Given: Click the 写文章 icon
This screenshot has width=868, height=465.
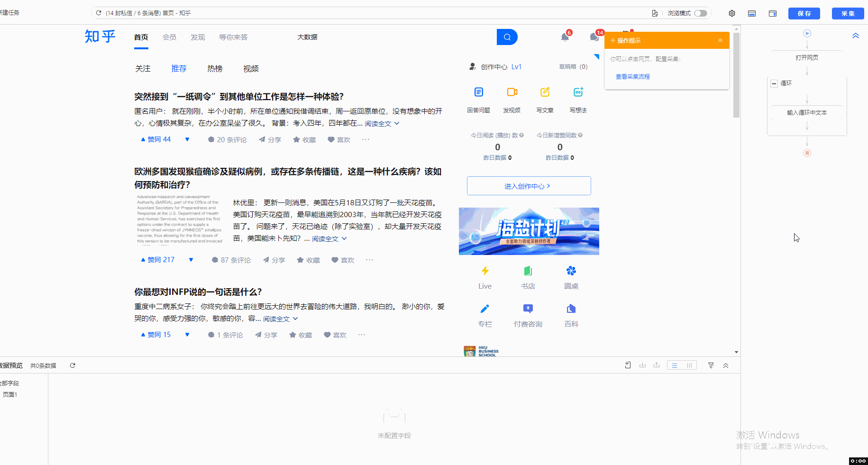Looking at the screenshot, I should 545,92.
